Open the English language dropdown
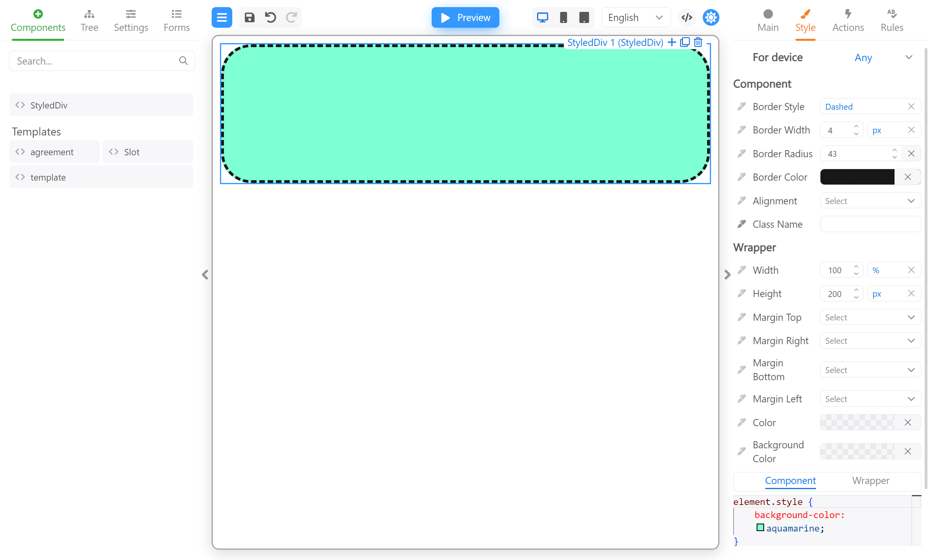 [636, 17]
